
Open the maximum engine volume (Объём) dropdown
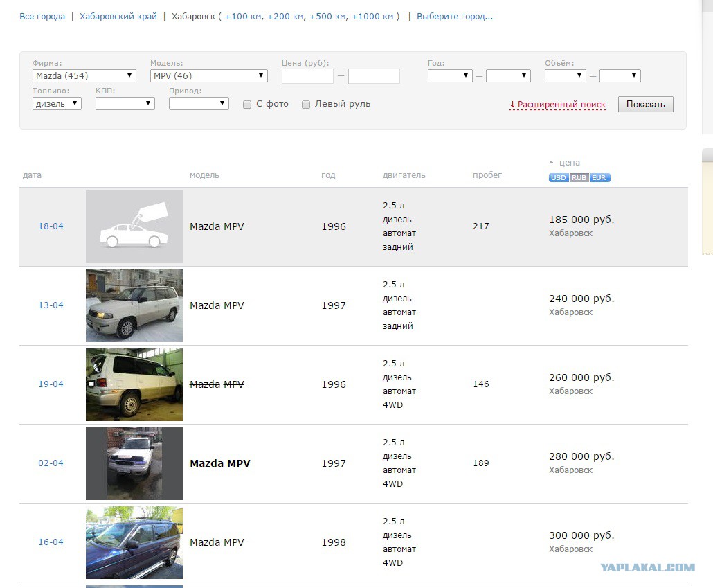(620, 75)
